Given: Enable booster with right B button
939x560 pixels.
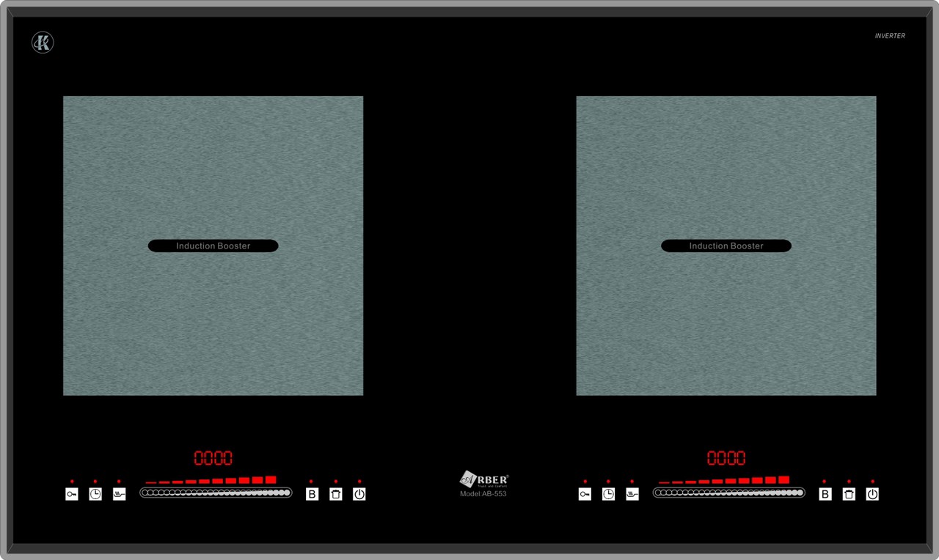Looking at the screenshot, I should tap(825, 494).
